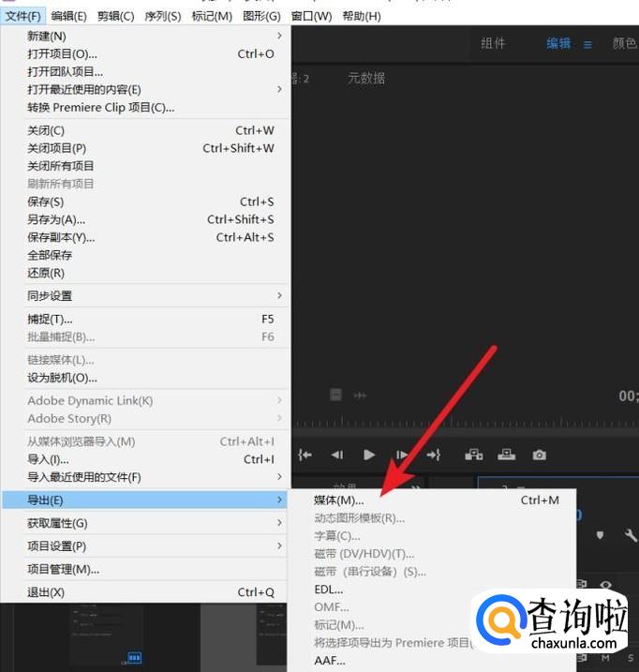639x672 pixels.
Task: Choose 退出(X) to quit
Action: click(x=145, y=592)
